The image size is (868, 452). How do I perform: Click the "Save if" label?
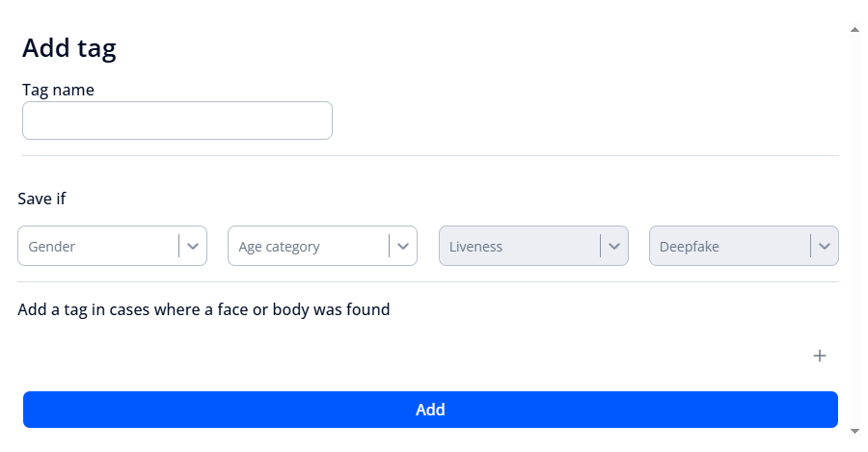41,199
